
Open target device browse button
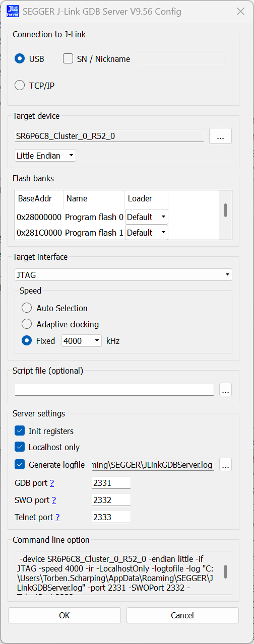click(220, 136)
